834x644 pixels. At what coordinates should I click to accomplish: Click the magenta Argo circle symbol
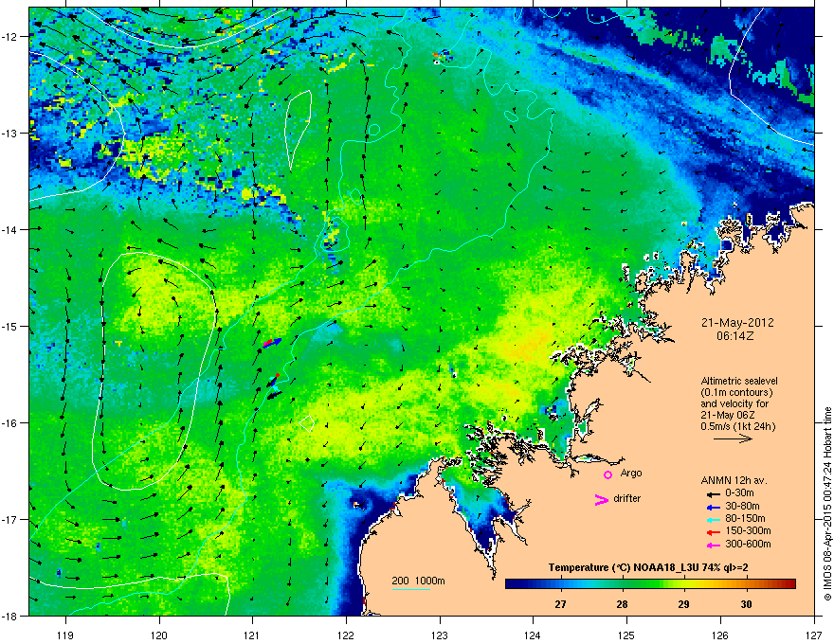[x=607, y=474]
